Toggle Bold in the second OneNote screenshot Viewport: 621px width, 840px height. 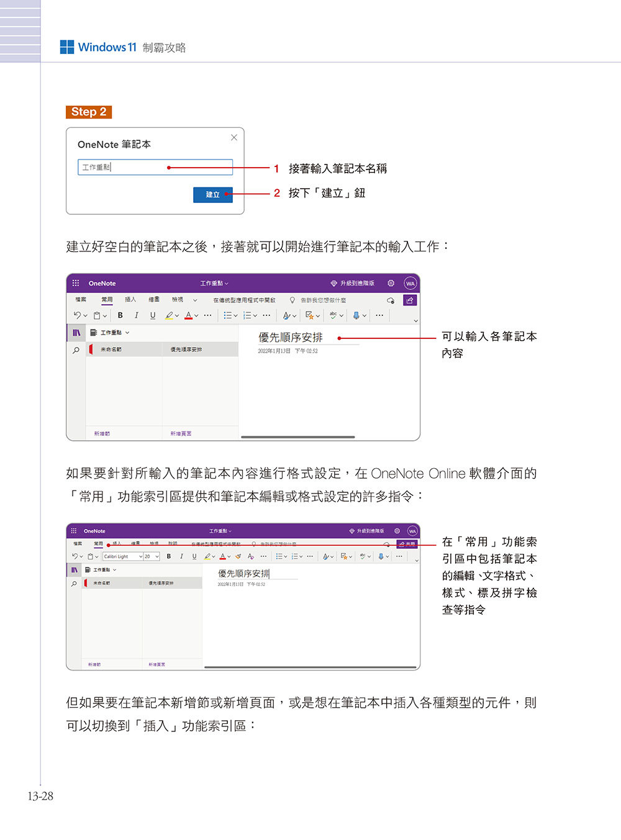click(168, 556)
